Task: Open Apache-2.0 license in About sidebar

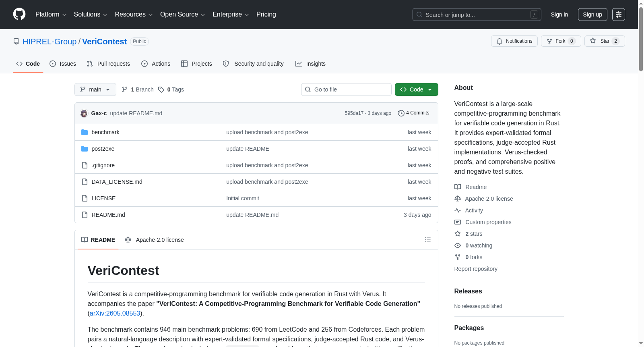Action: tap(484, 199)
